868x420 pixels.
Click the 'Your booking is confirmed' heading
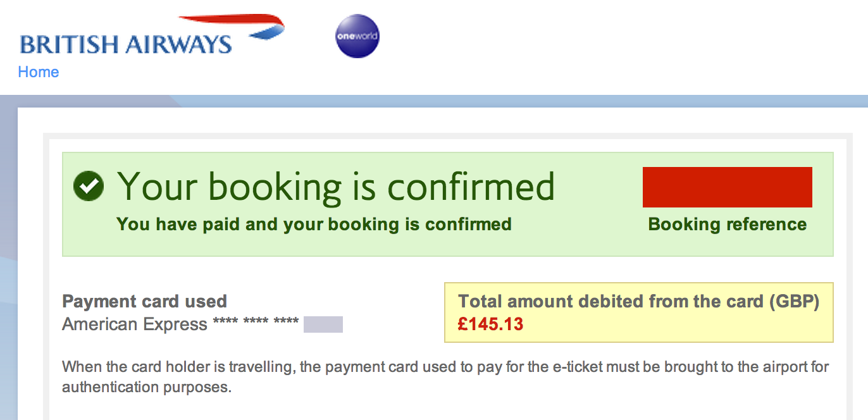[x=336, y=186]
